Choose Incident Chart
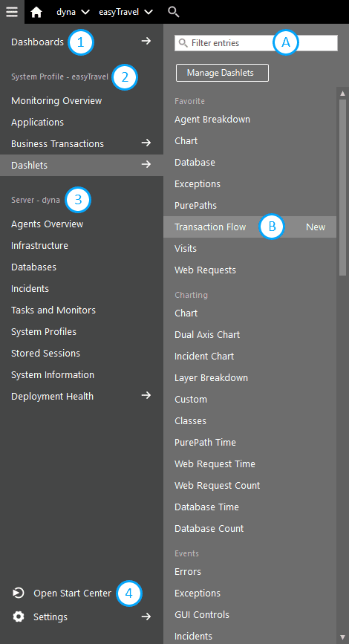 click(204, 356)
